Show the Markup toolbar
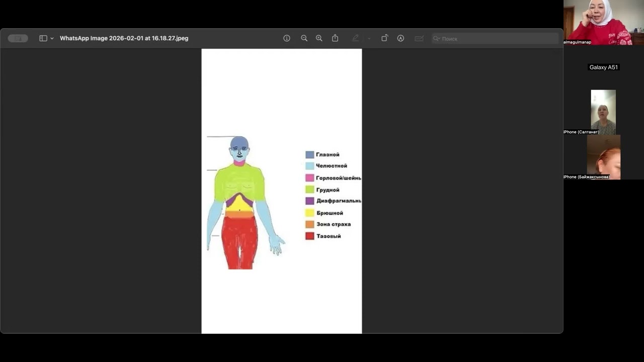Image resolution: width=644 pixels, height=362 pixels. coord(400,38)
